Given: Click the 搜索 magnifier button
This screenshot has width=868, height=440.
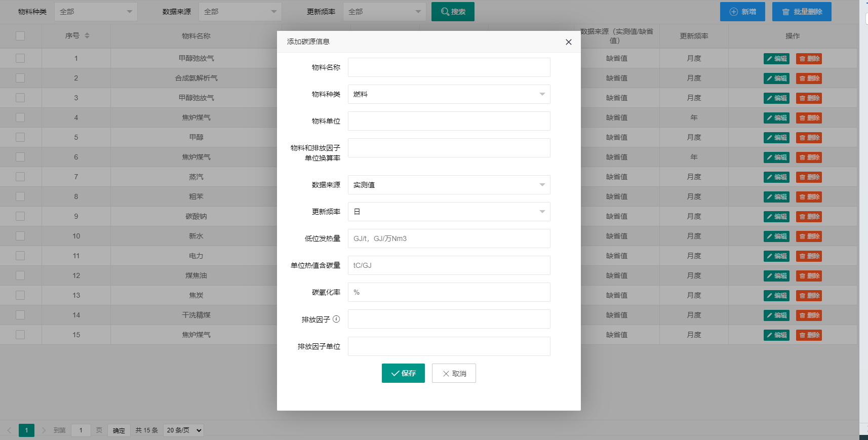Looking at the screenshot, I should click(x=453, y=12).
